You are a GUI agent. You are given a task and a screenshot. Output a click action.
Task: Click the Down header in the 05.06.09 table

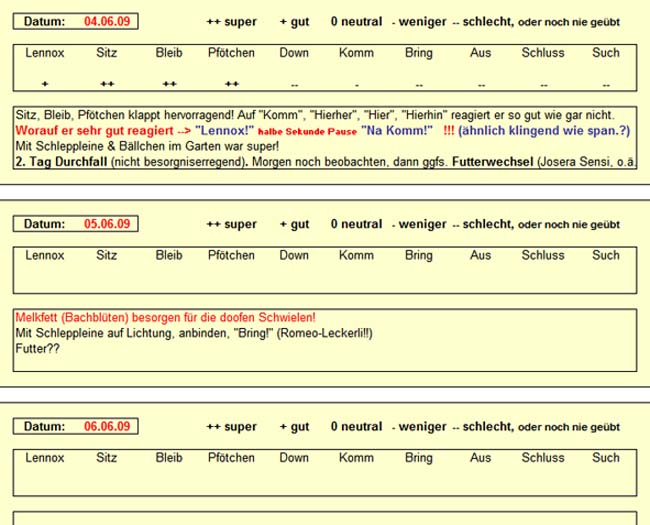click(x=294, y=255)
